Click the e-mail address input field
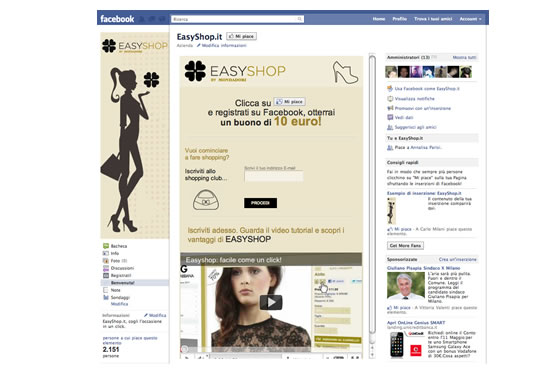 274,176
